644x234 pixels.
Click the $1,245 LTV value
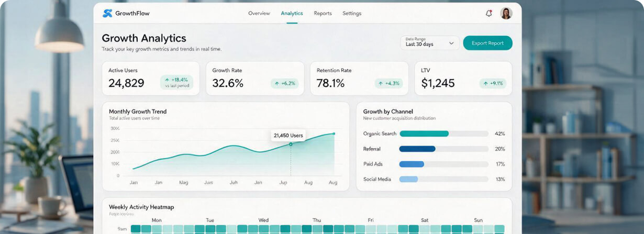tap(438, 83)
